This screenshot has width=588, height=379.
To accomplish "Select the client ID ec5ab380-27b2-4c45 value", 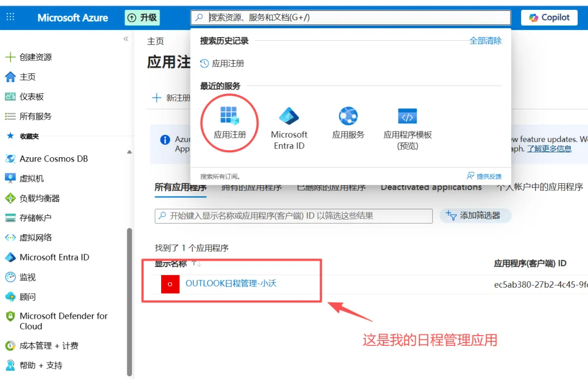I will coord(541,284).
